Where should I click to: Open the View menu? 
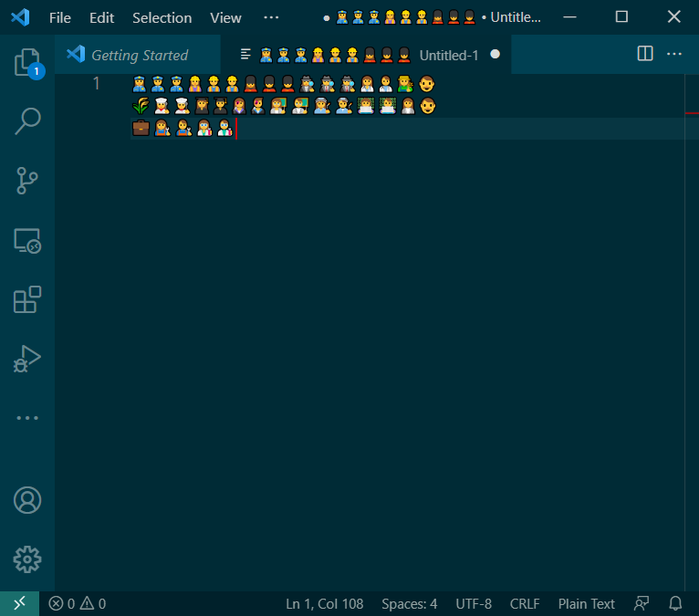pyautogui.click(x=225, y=18)
